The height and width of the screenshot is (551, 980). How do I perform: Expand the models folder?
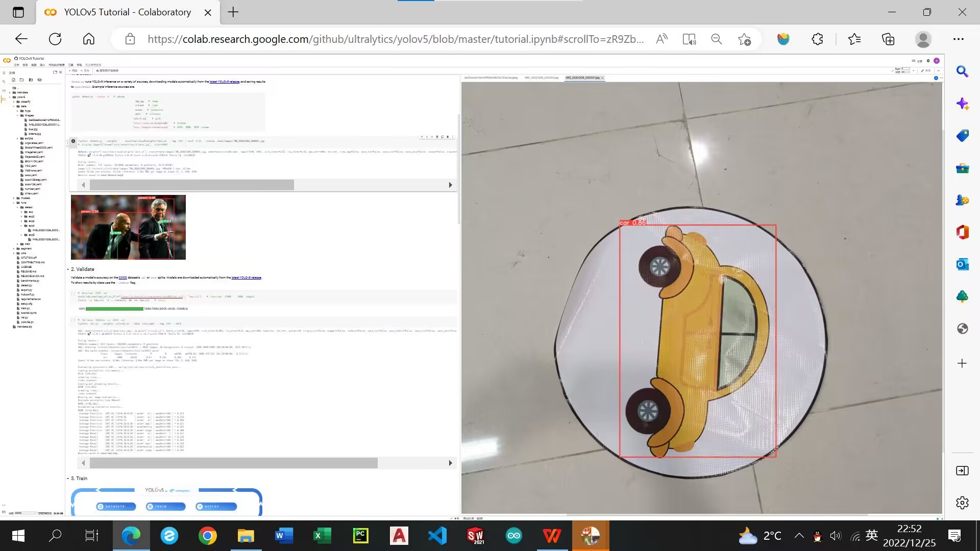[14, 198]
